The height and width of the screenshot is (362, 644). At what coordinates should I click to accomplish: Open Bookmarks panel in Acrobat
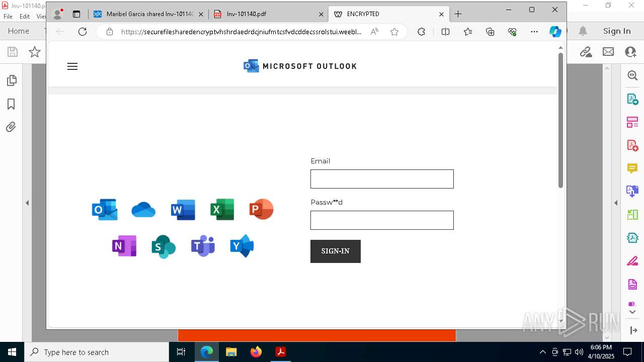pyautogui.click(x=11, y=104)
